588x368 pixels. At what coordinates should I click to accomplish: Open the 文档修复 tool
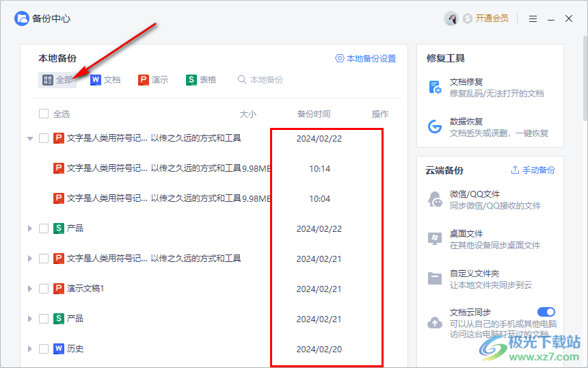487,88
